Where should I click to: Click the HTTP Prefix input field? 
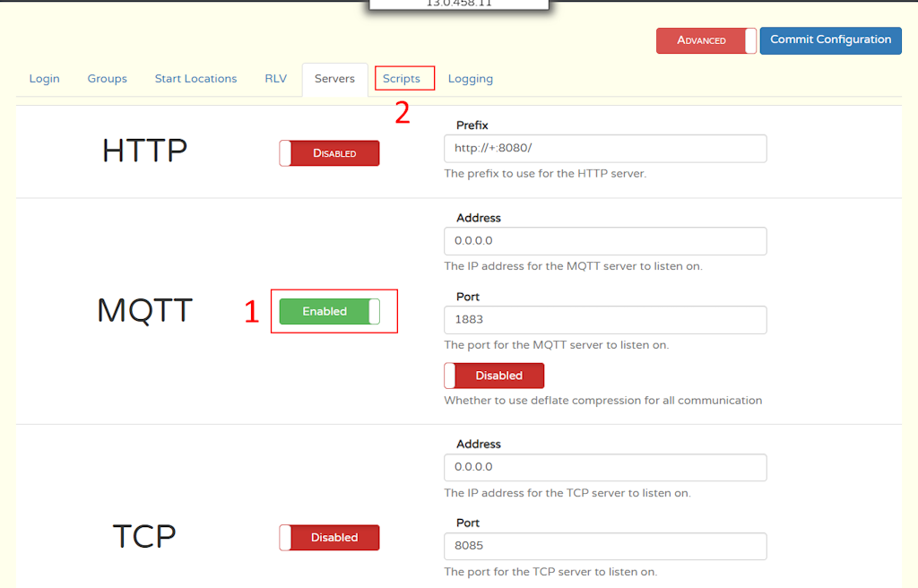click(605, 148)
